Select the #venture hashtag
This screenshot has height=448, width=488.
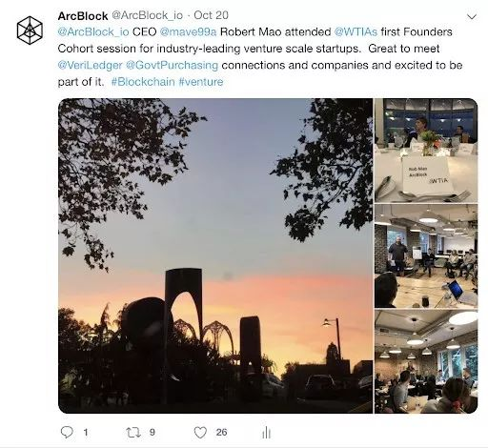tap(201, 82)
